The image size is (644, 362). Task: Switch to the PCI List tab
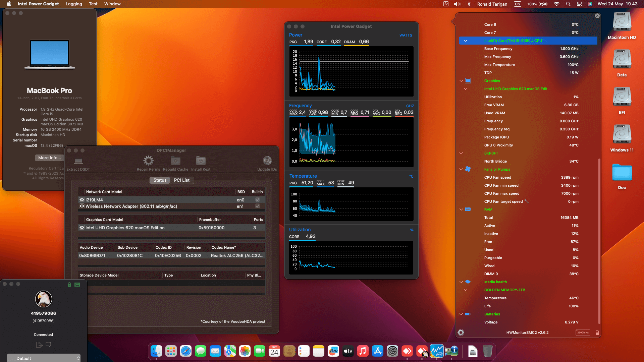click(181, 180)
